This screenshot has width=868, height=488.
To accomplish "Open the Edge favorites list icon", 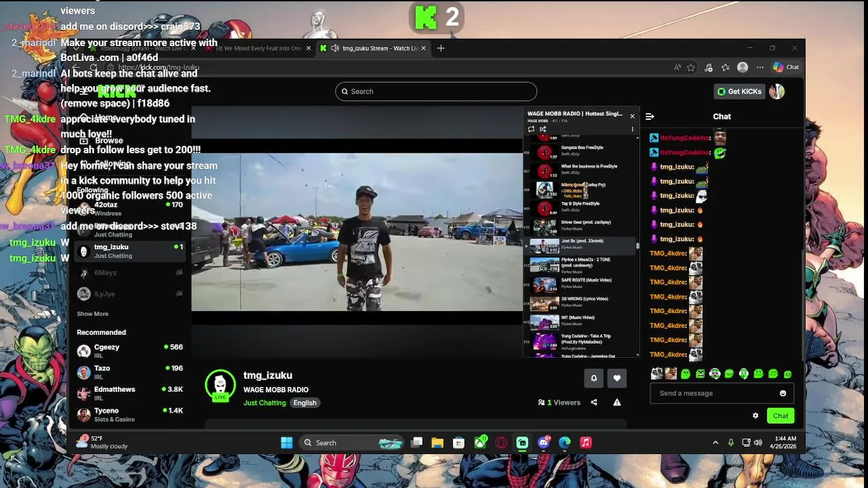I will 726,67.
